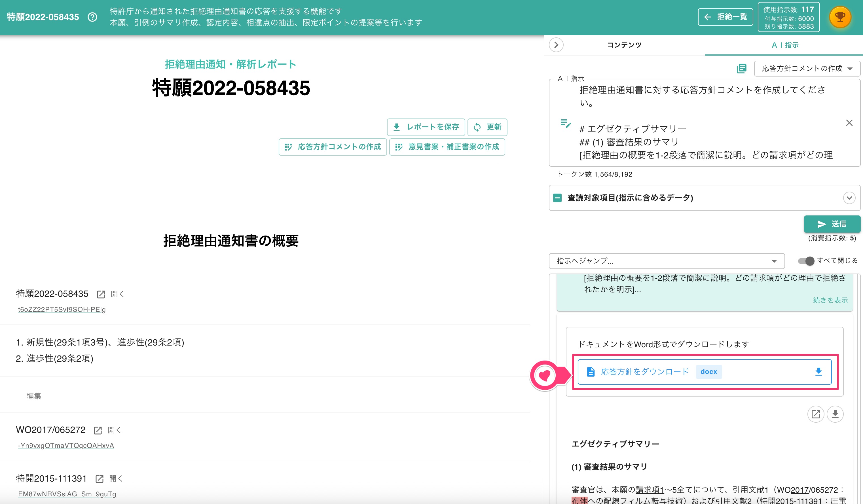The height and width of the screenshot is (504, 863).
Task: Click 続きを表示 to show more
Action: [830, 300]
